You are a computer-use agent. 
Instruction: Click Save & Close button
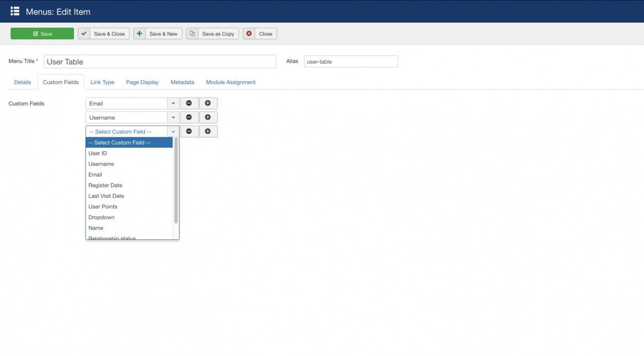(x=104, y=34)
